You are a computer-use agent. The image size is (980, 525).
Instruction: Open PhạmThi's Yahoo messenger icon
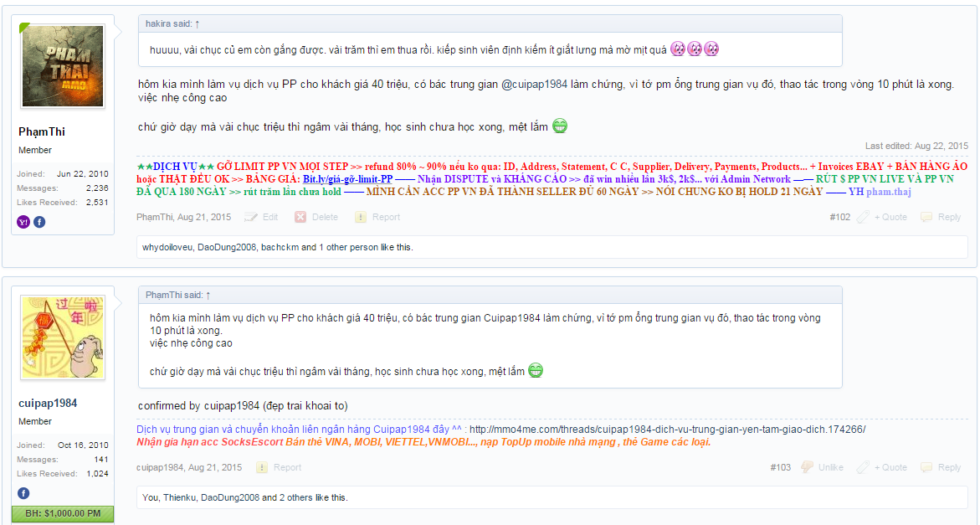click(x=23, y=222)
